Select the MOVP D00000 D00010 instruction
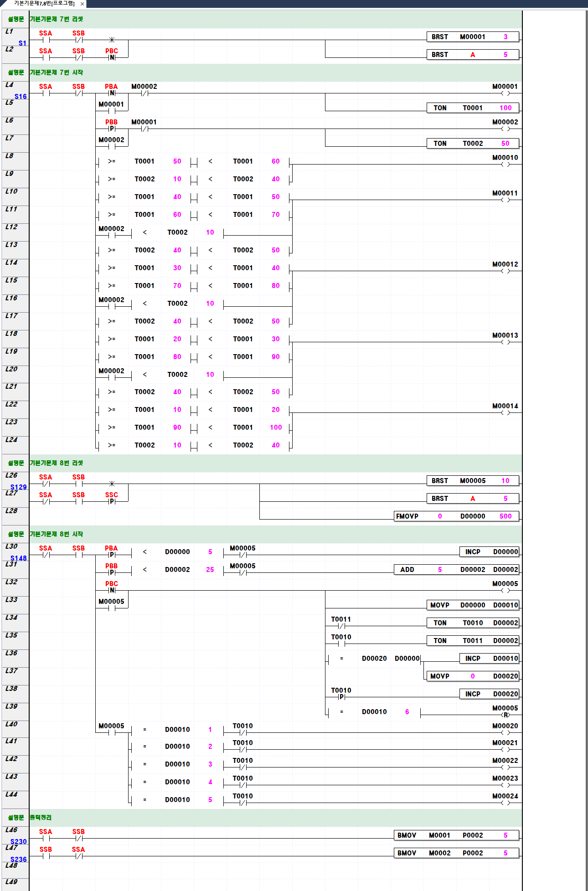 [x=472, y=605]
